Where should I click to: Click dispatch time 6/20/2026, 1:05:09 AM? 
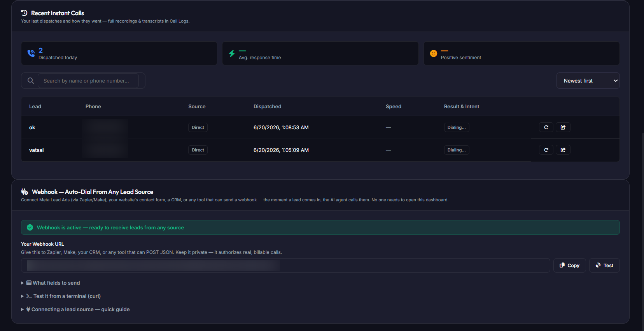281,150
